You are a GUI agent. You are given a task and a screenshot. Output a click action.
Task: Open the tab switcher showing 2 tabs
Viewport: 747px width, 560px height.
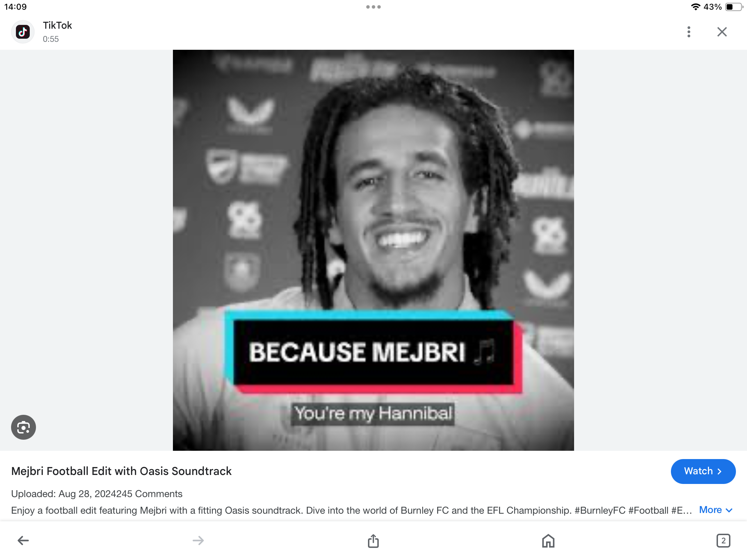723,541
